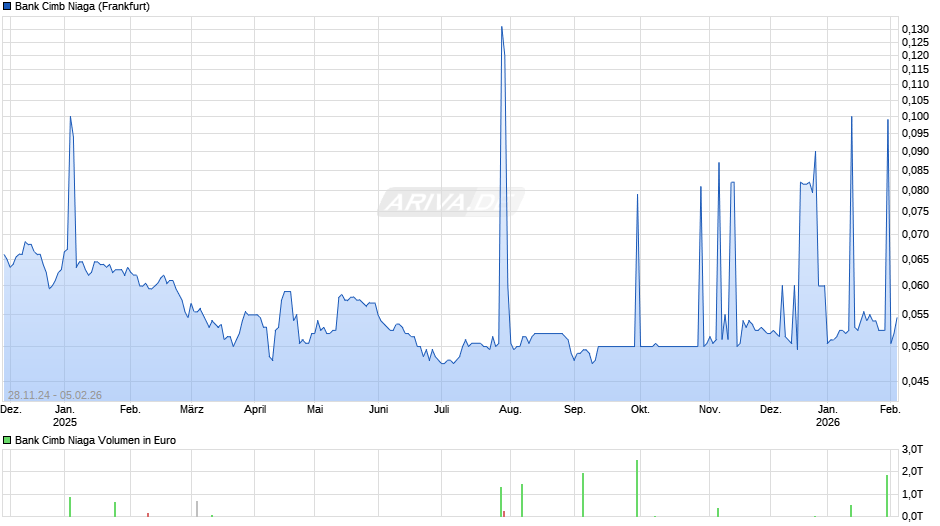940x526 pixels.
Task: Click the price axis label 0,075
Action: coord(915,211)
